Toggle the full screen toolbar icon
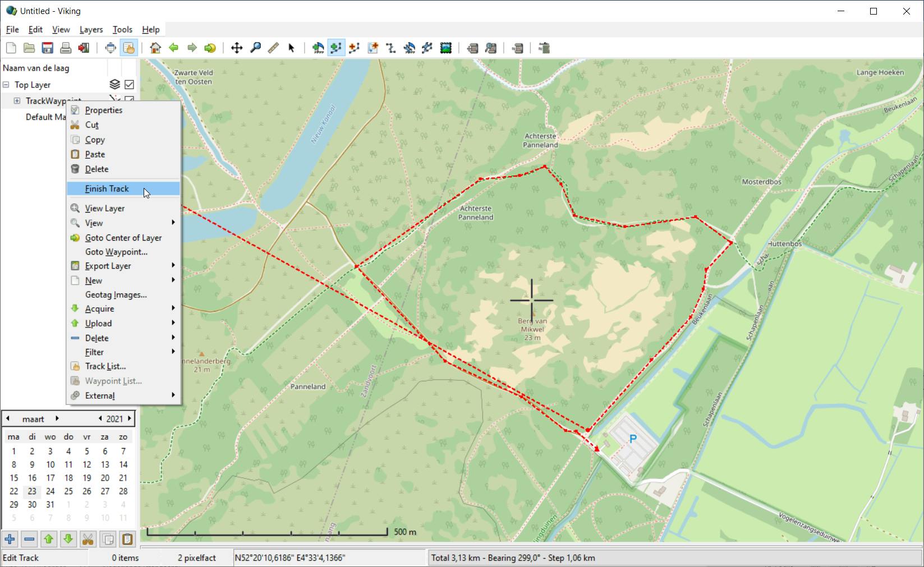This screenshot has height=567, width=924. coord(111,48)
